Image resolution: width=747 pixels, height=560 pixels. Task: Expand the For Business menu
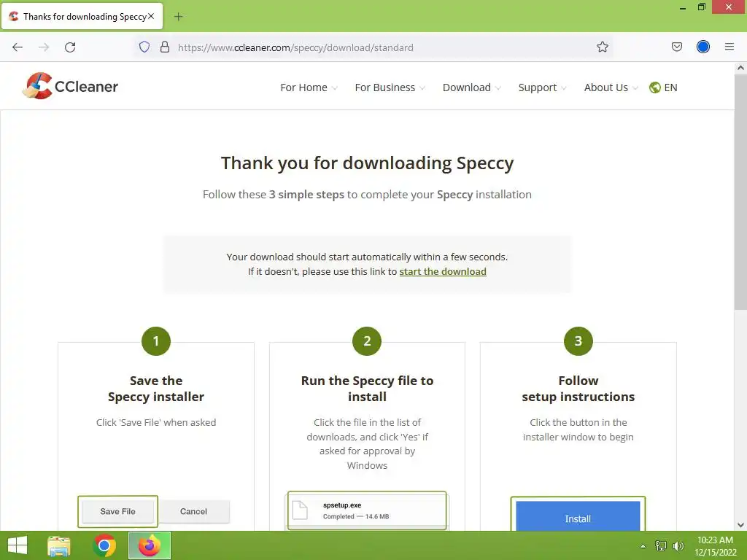(x=390, y=87)
